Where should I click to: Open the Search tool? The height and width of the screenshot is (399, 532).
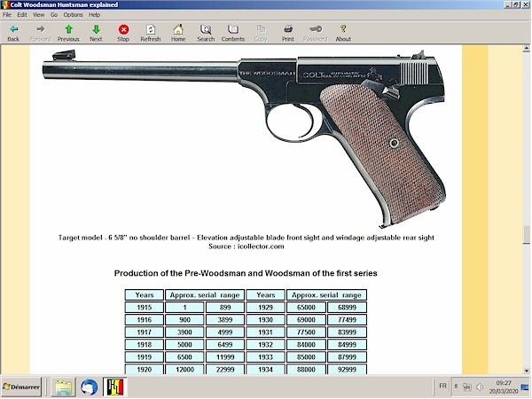pyautogui.click(x=206, y=34)
